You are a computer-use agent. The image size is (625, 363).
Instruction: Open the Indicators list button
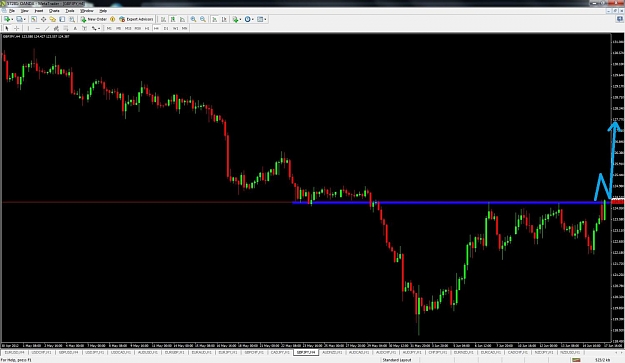point(235,19)
